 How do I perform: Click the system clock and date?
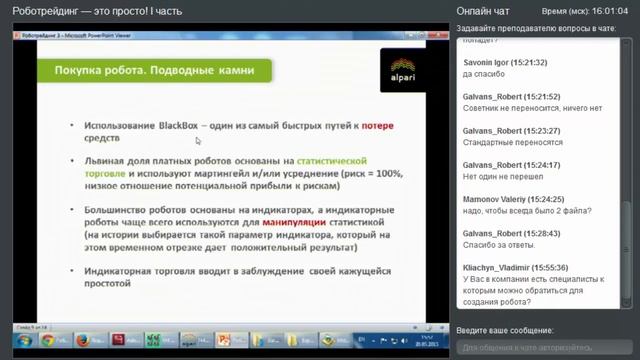click(427, 340)
